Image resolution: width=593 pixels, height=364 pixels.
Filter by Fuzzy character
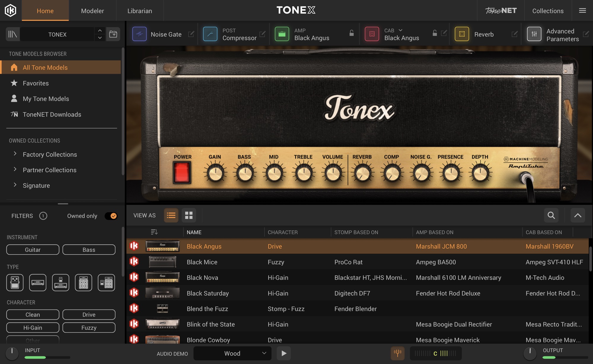pyautogui.click(x=89, y=328)
